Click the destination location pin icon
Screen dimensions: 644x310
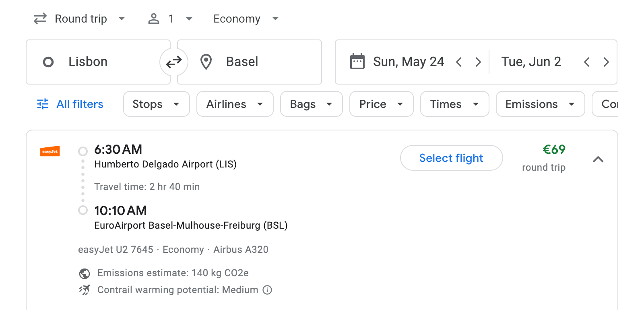pyautogui.click(x=206, y=62)
